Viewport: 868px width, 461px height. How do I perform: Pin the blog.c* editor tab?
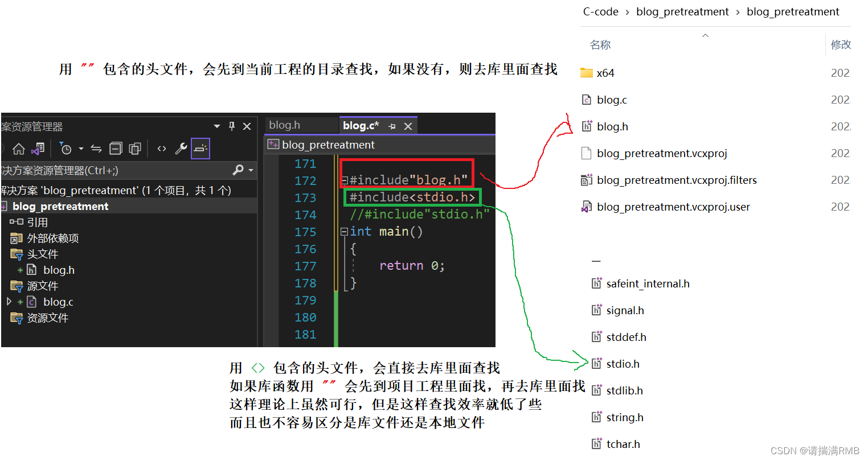392,126
